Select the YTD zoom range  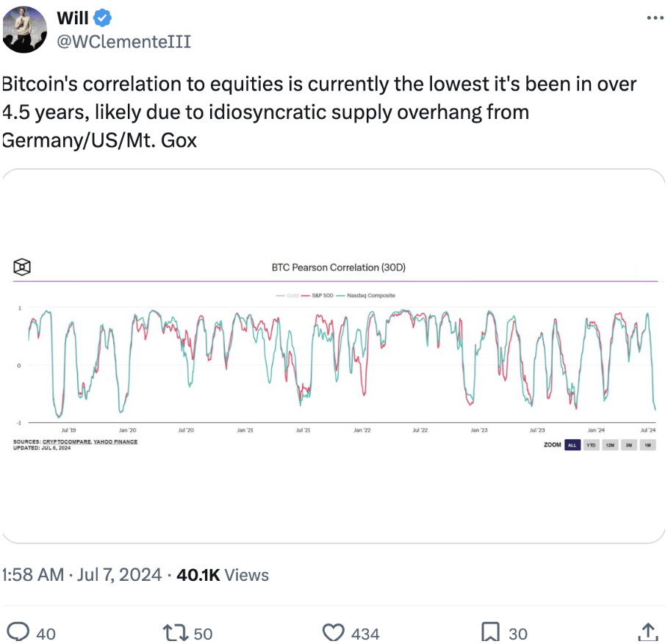coord(591,445)
